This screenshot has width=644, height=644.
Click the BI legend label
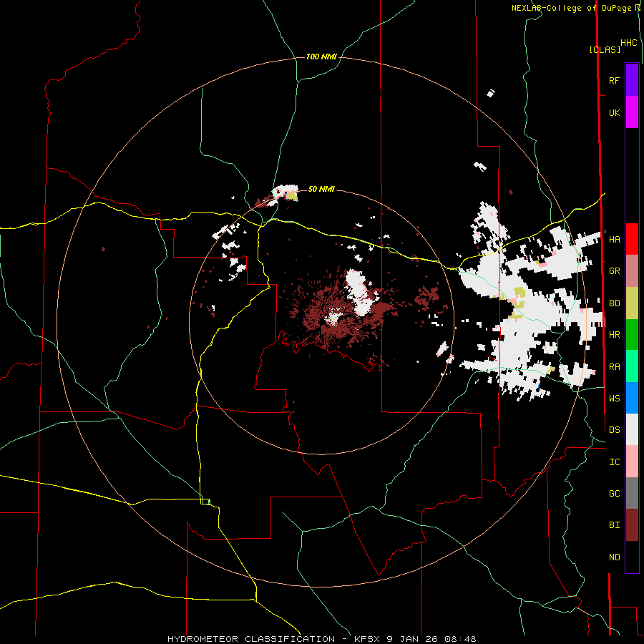point(614,525)
